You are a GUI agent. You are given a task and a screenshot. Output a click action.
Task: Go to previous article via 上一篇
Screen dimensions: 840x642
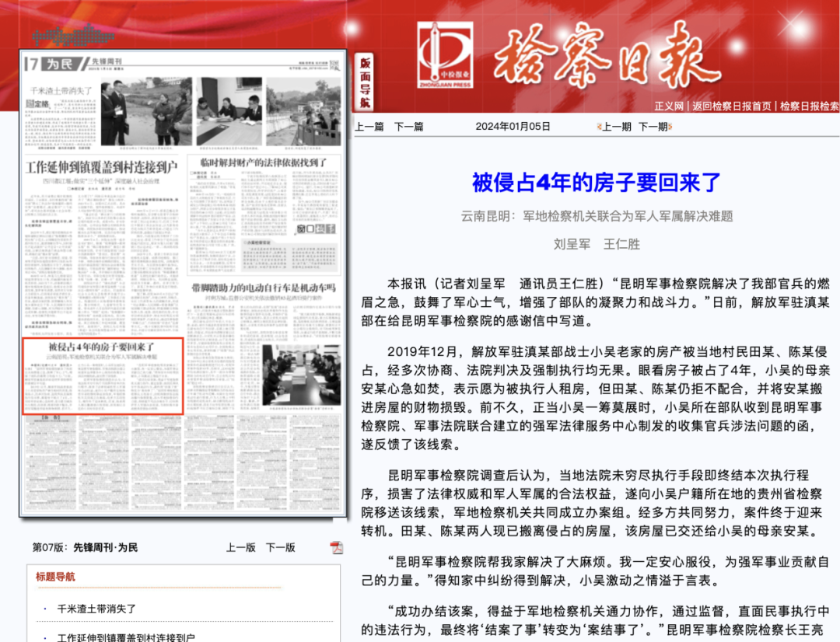coord(369,126)
